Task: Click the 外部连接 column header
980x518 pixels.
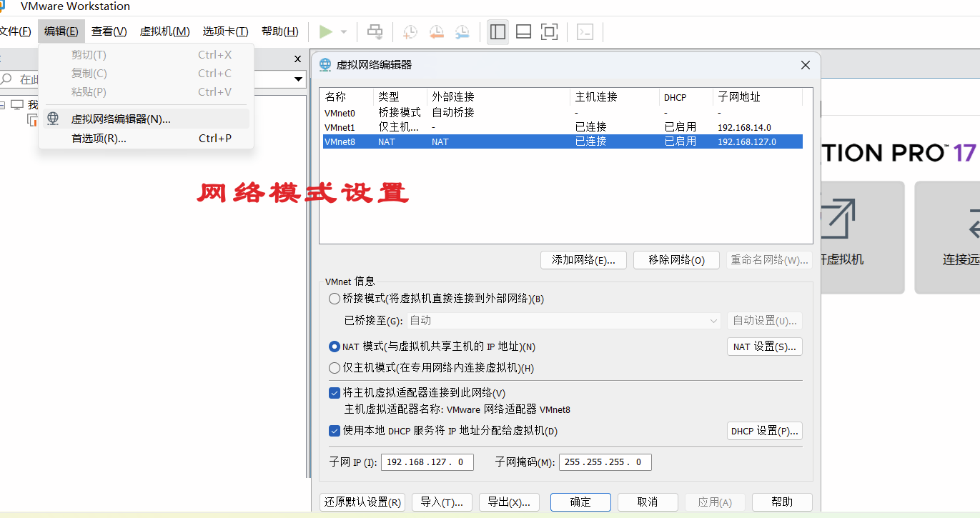Action: point(499,97)
